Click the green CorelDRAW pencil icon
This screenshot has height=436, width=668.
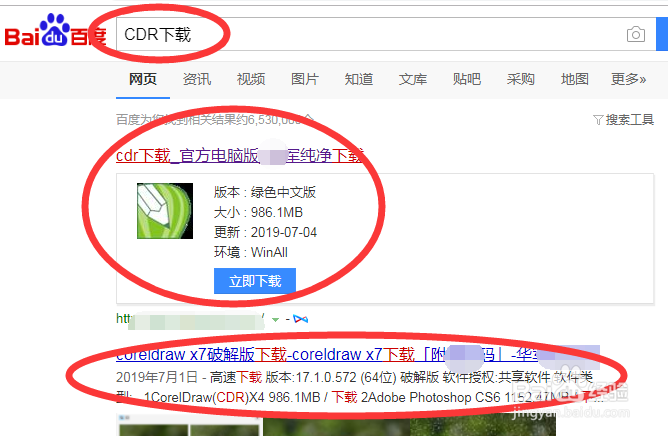(165, 211)
